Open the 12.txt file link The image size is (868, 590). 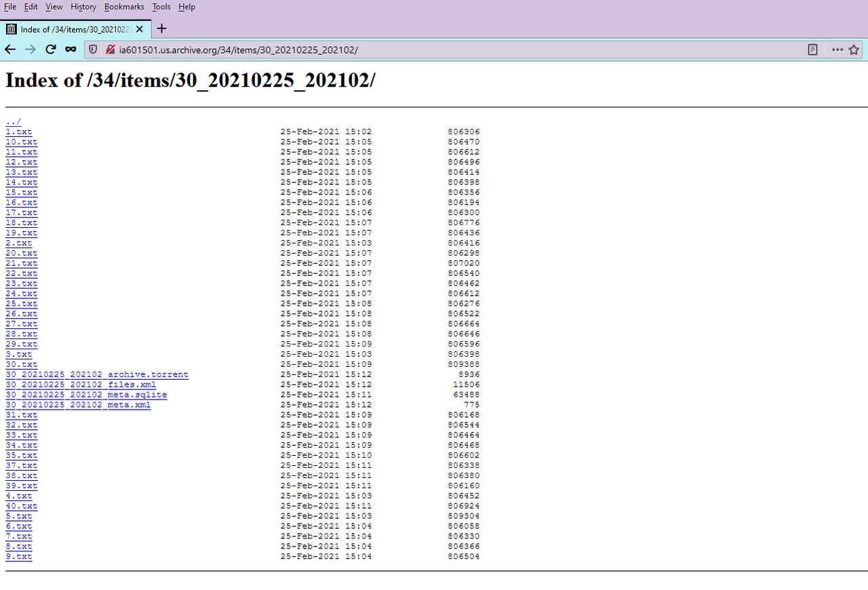point(21,162)
